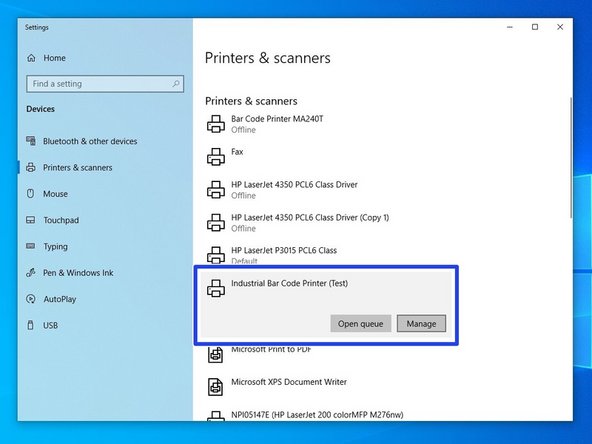Click the Touchpad sidebar icon
The width and height of the screenshot is (592, 444).
coord(31,220)
